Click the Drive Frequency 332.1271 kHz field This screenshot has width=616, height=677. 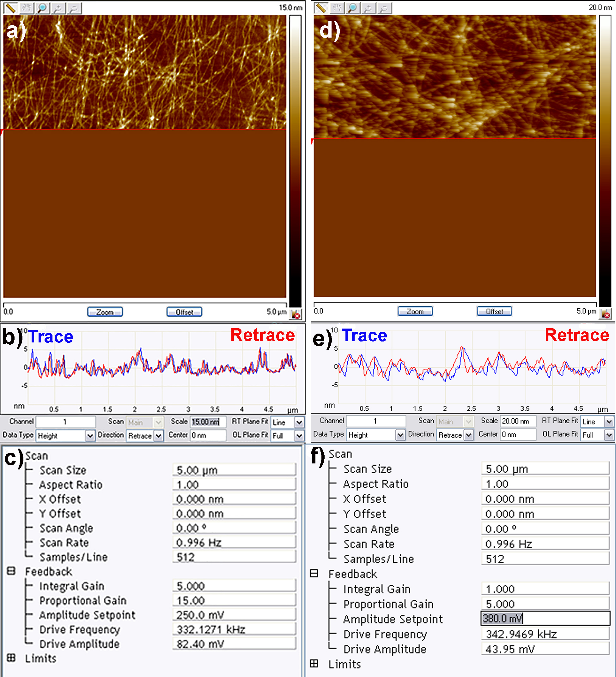coord(234,629)
